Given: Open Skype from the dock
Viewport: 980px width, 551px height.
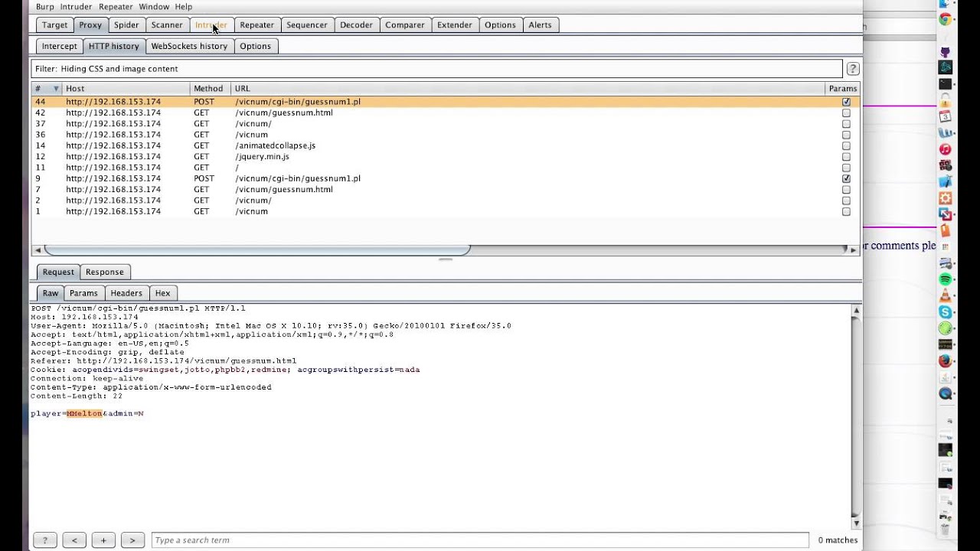Looking at the screenshot, I should click(946, 312).
